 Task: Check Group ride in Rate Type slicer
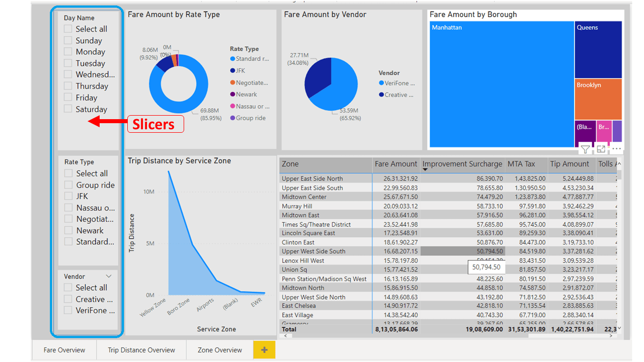[68, 185]
